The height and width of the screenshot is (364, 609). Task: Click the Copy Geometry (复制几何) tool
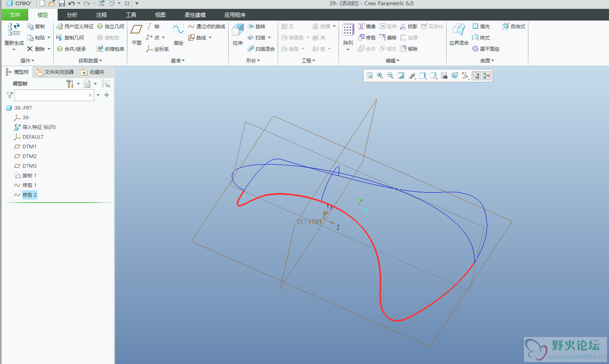(x=70, y=37)
